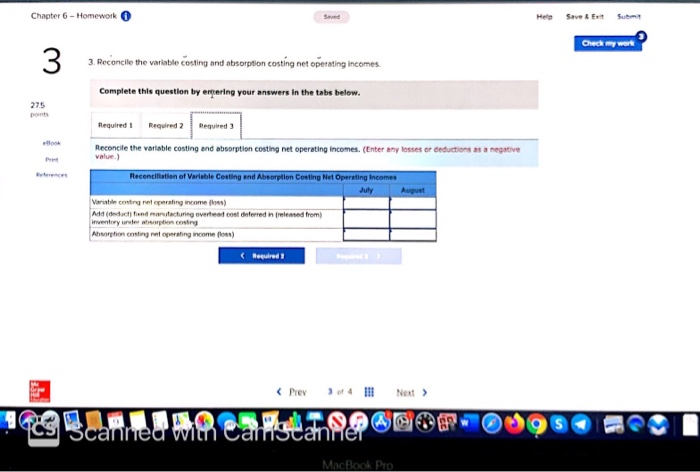700x472 pixels.
Task: Open Calendar from the dock
Action: coord(116,421)
